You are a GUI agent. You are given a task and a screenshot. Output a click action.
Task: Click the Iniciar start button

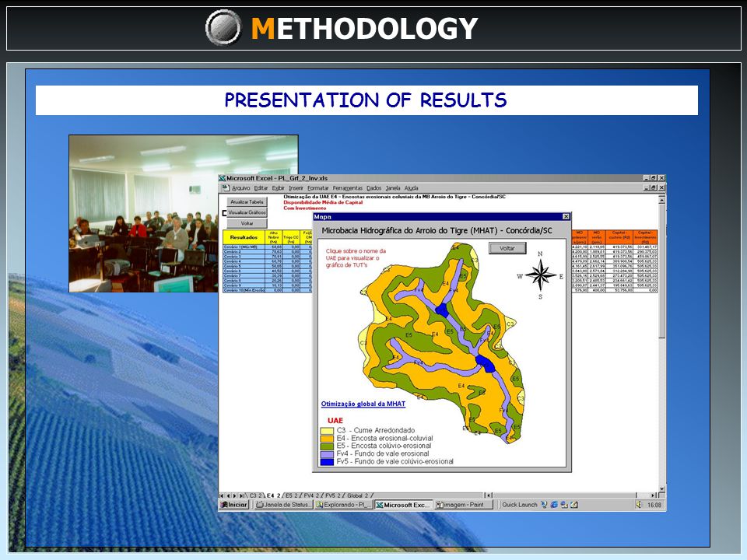234,505
